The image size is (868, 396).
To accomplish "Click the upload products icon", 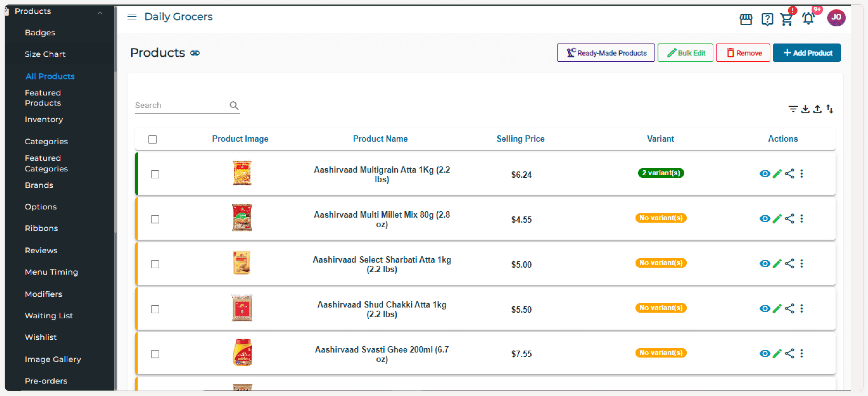I will pos(817,109).
